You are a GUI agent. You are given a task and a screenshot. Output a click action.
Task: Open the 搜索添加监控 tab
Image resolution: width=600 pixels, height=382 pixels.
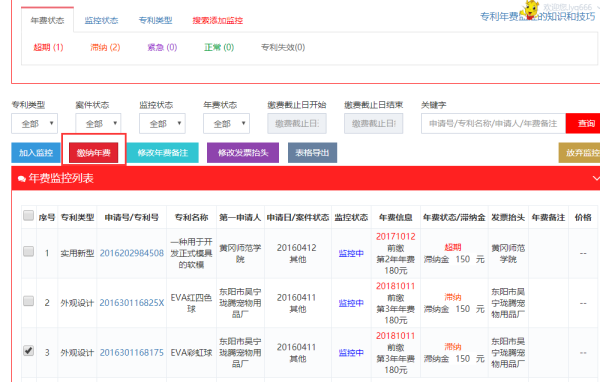click(x=217, y=20)
